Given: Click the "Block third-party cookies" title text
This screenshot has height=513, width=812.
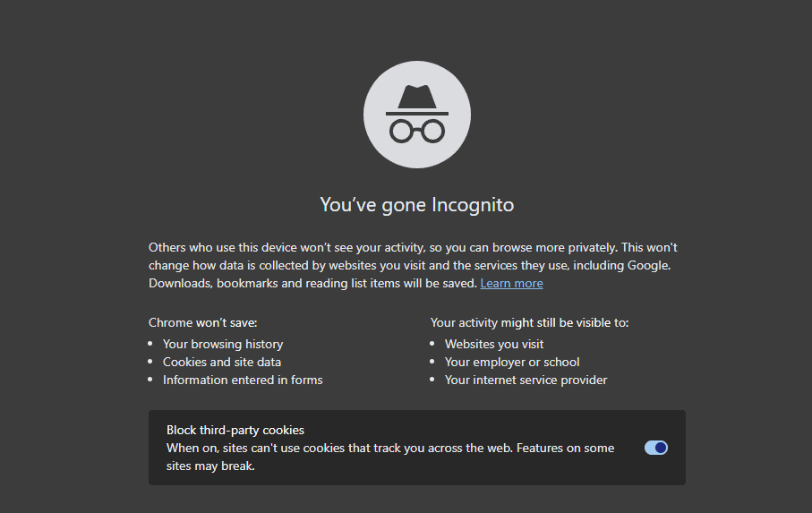Looking at the screenshot, I should [235, 430].
